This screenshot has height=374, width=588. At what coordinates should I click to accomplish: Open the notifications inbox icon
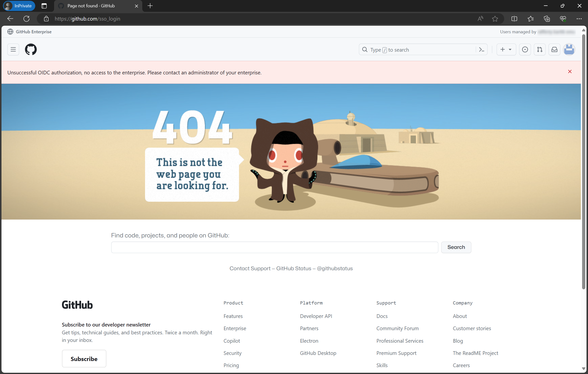pos(554,49)
